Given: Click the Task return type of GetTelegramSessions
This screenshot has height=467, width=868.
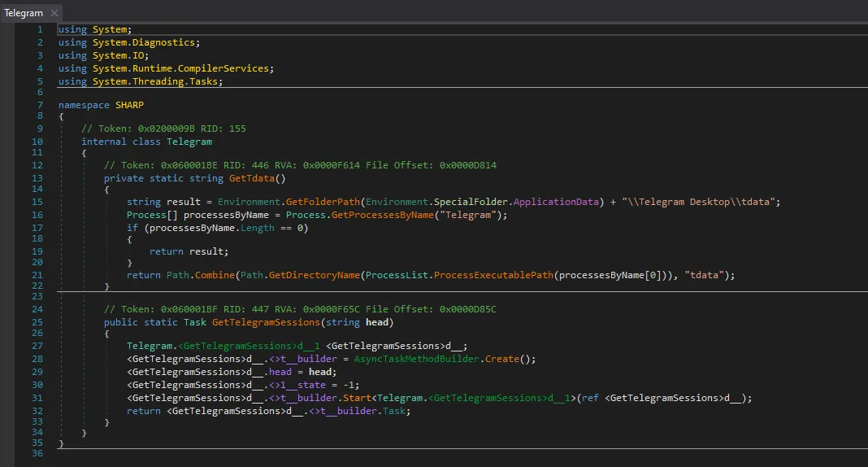Looking at the screenshot, I should pos(195,321).
